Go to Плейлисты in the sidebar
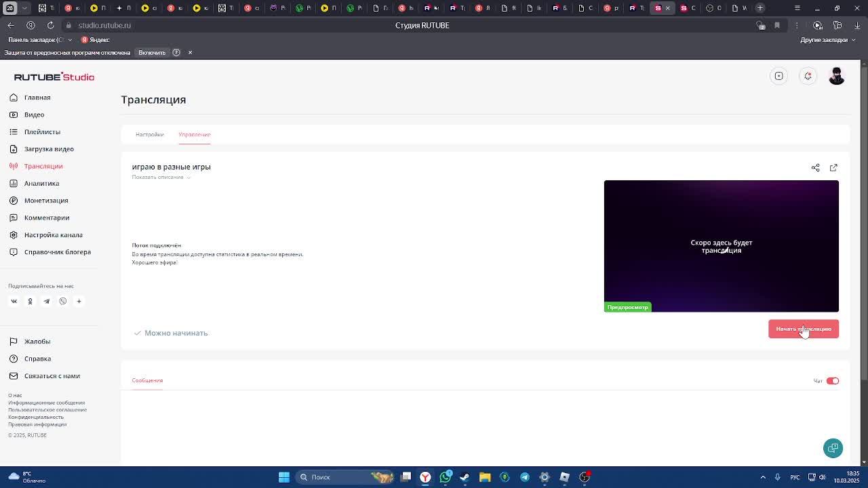This screenshot has width=868, height=488. click(x=35, y=132)
